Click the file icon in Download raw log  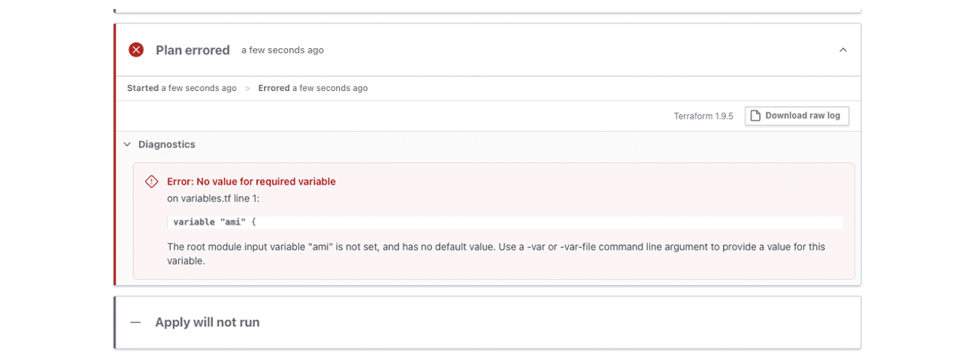click(x=755, y=116)
